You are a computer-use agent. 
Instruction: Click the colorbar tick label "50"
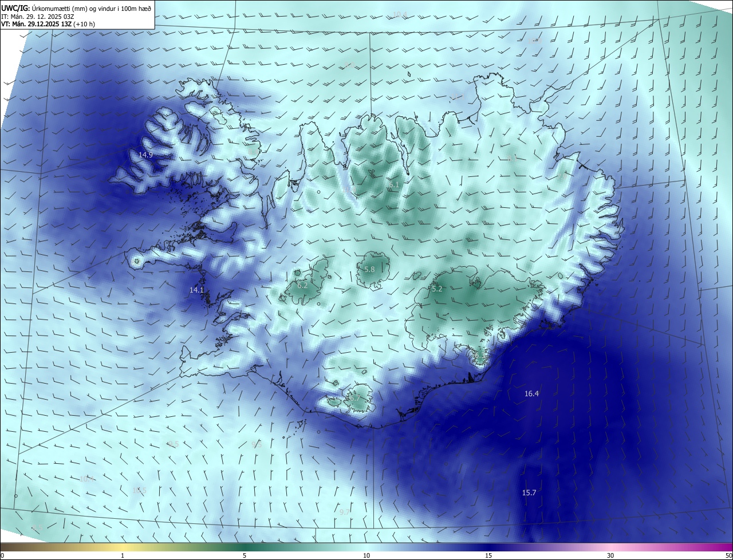[x=729, y=555]
